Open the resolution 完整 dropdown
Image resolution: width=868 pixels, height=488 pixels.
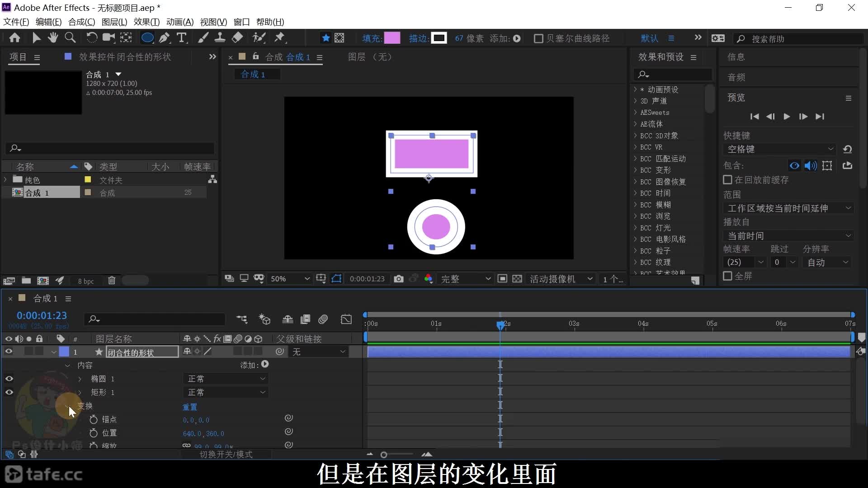click(x=465, y=279)
